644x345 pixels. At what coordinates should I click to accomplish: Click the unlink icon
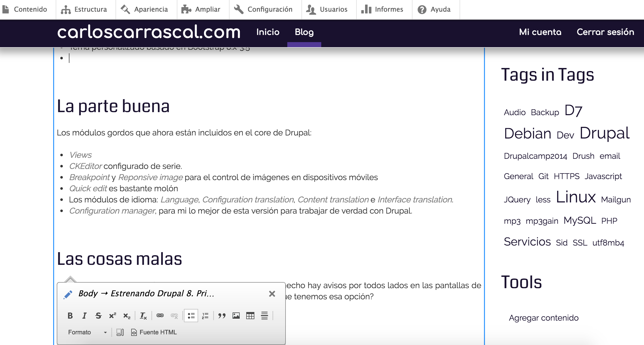coord(174,316)
